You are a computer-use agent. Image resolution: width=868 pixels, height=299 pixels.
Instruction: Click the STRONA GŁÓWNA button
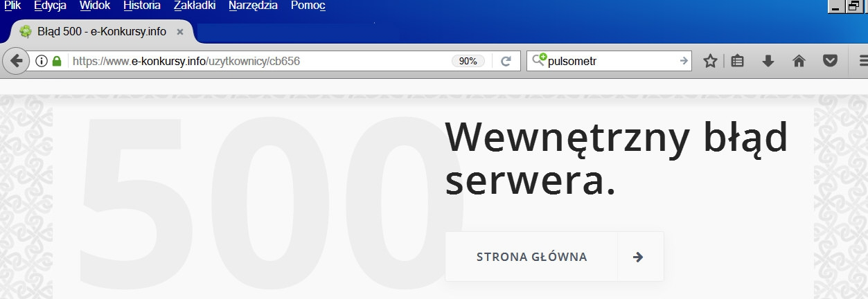[531, 257]
